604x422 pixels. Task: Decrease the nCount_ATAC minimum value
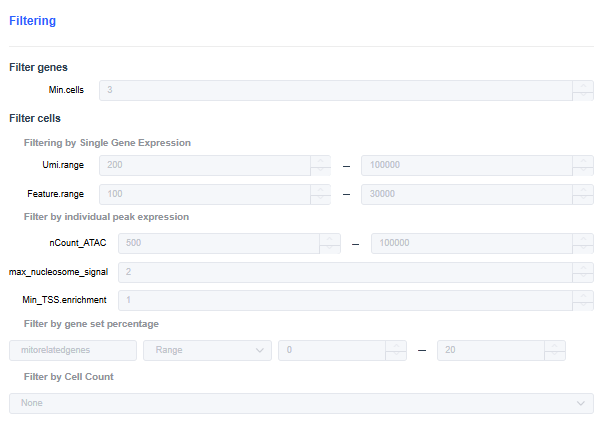point(330,247)
